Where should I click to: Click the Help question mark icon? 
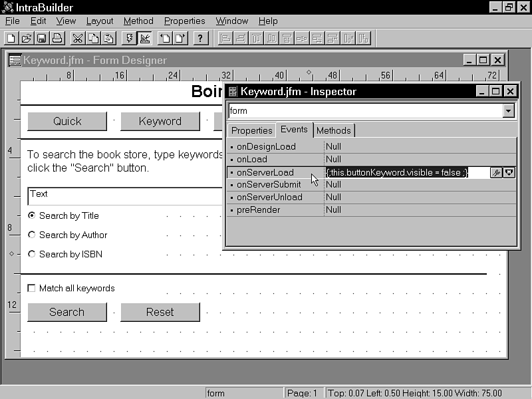point(201,38)
